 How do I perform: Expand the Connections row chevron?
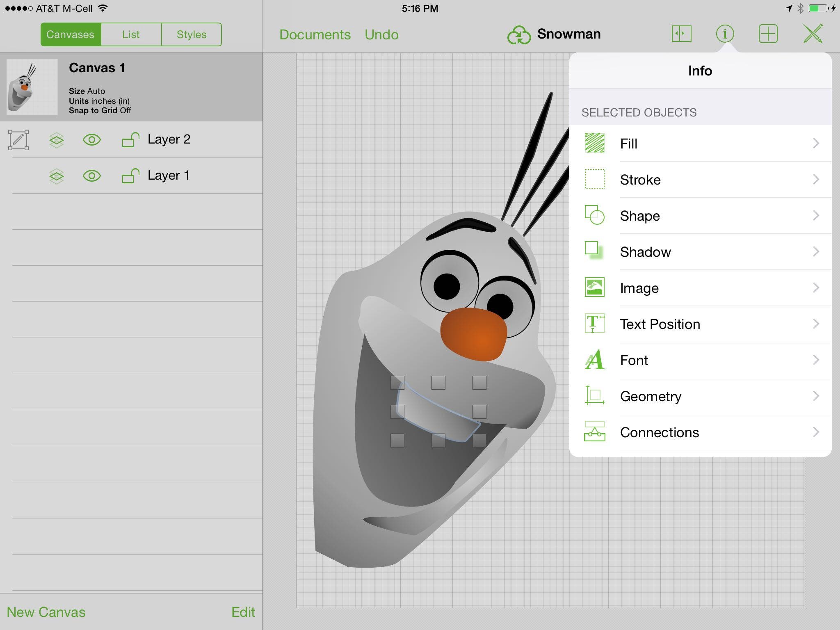coord(816,432)
